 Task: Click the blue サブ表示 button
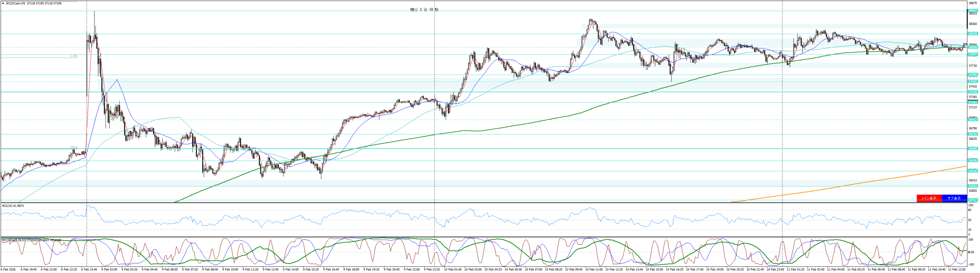click(x=954, y=198)
